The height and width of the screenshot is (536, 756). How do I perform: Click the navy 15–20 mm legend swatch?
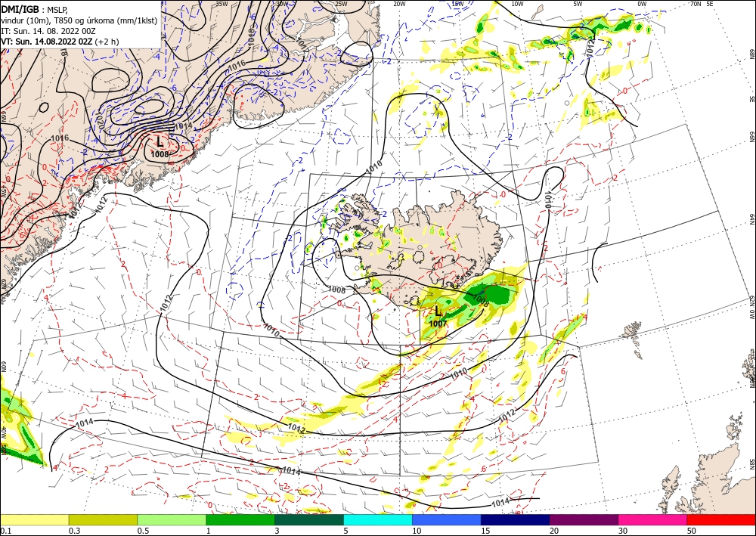[x=516, y=519]
